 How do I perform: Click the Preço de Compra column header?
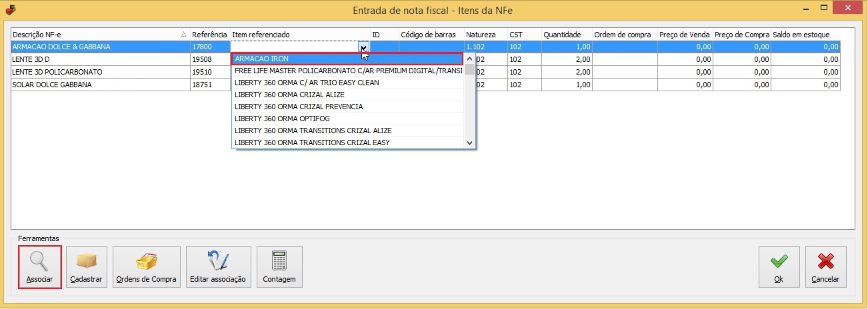coord(741,35)
